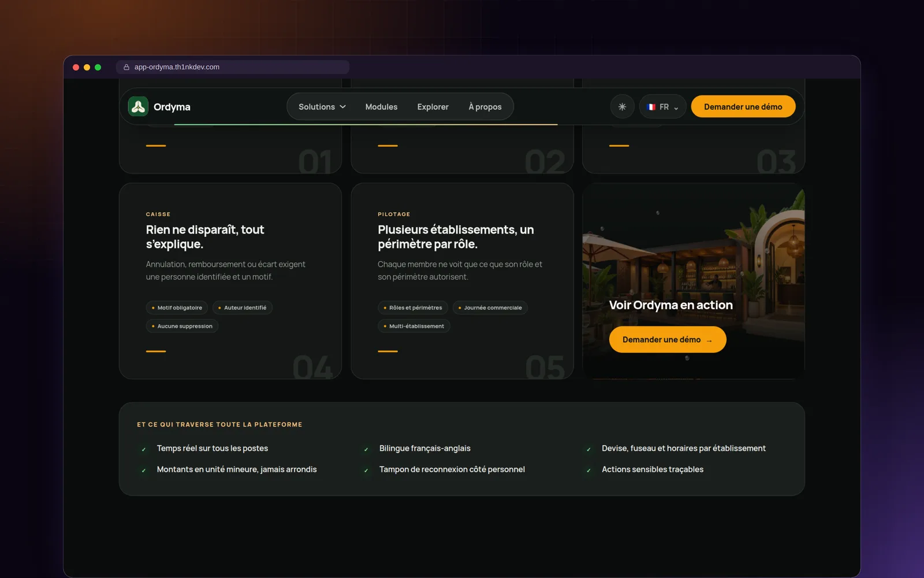The image size is (924, 578).
Task: Go to the Explorer nav item
Action: coord(433,107)
